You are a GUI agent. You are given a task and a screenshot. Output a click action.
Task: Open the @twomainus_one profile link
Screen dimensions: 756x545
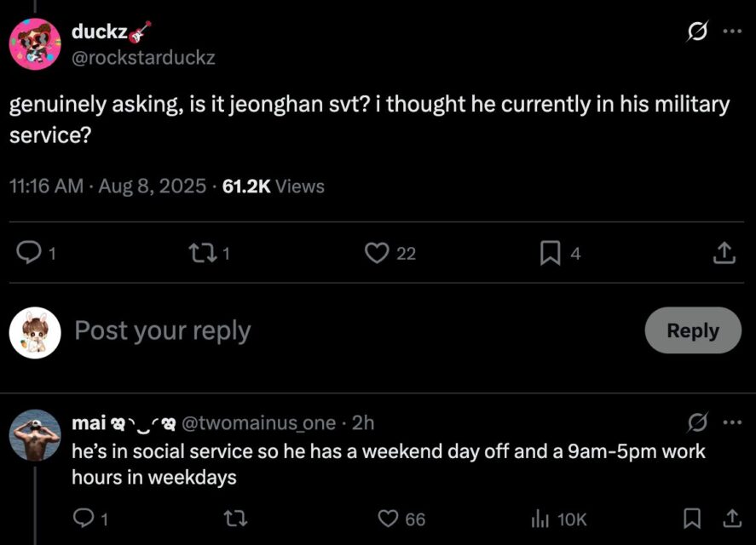[258, 422]
